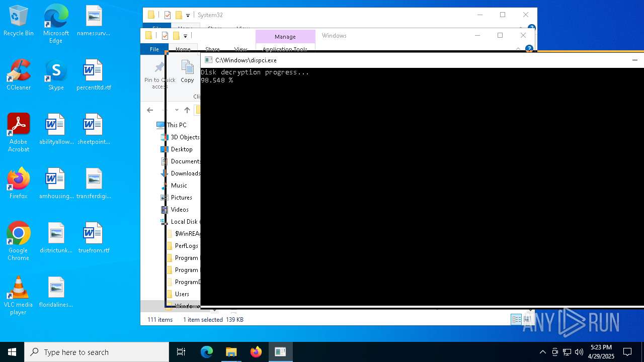Image resolution: width=644 pixels, height=362 pixels.
Task: Click the Windows Start button
Action: 12,352
